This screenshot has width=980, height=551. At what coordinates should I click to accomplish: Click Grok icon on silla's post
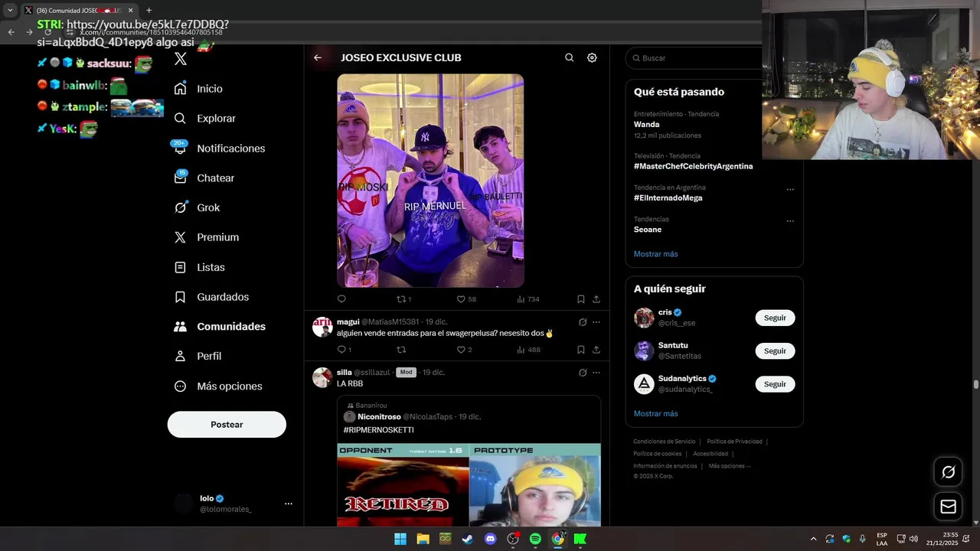[583, 373]
